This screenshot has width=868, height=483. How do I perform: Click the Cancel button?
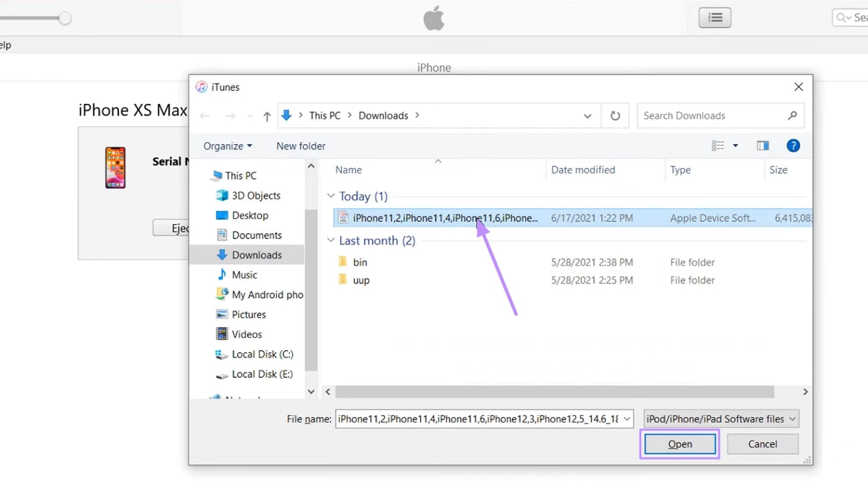[763, 444]
